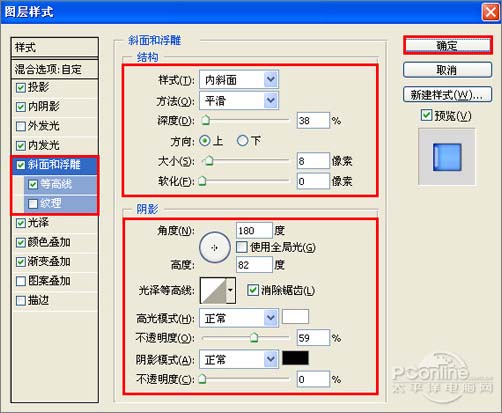The width and height of the screenshot is (502, 413).
Task: Toggle the 投影 drop shadow checkbox
Action: (21, 88)
